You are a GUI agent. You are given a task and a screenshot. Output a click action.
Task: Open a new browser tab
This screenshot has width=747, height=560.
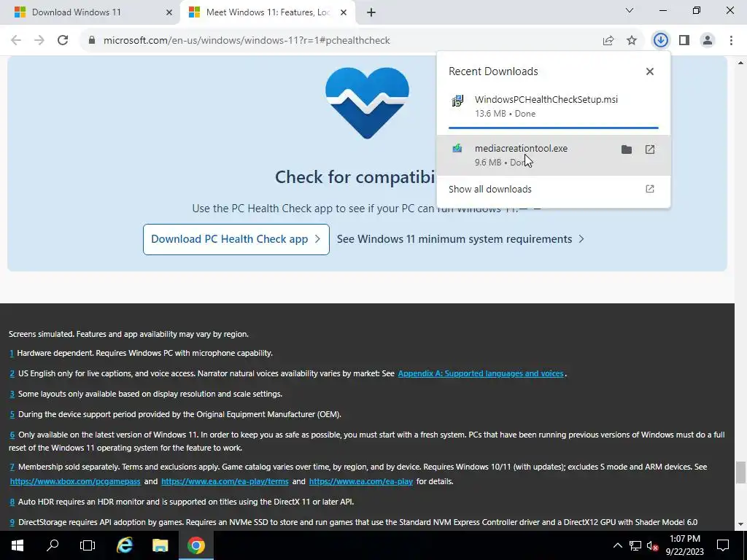coord(371,13)
